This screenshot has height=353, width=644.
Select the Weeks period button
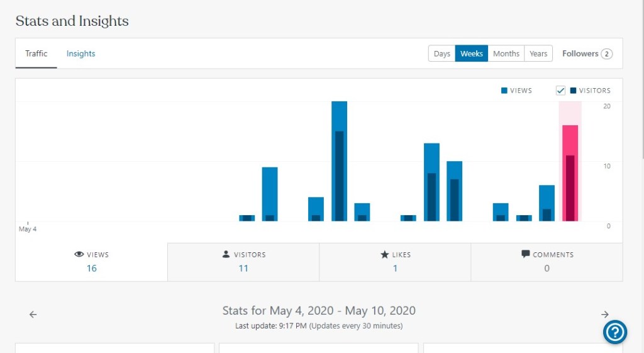tap(472, 53)
